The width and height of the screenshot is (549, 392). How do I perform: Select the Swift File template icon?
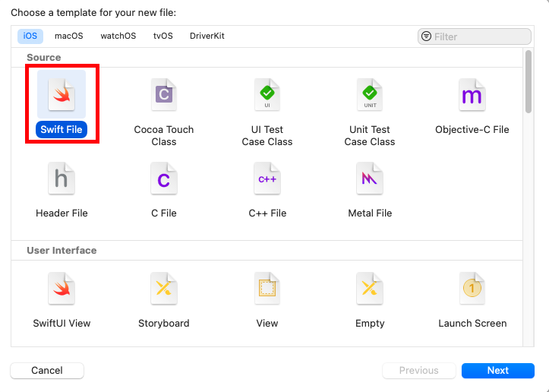click(62, 95)
